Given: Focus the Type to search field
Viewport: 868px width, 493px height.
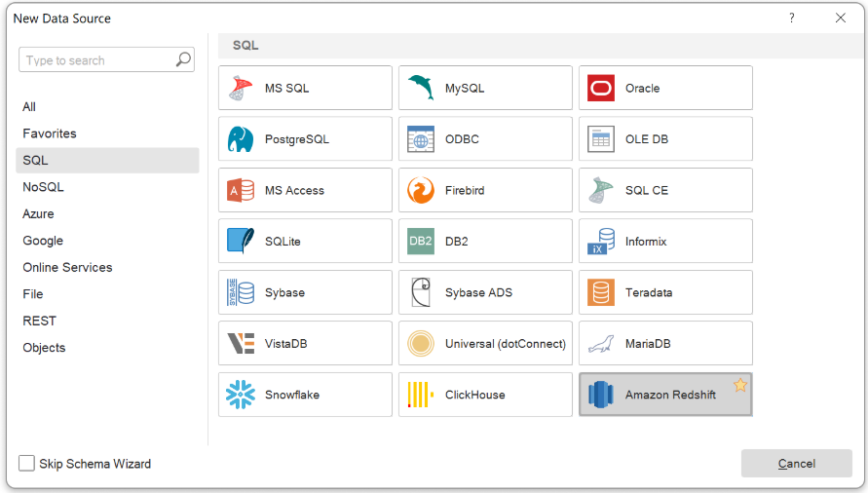Looking at the screenshot, I should tap(106, 59).
